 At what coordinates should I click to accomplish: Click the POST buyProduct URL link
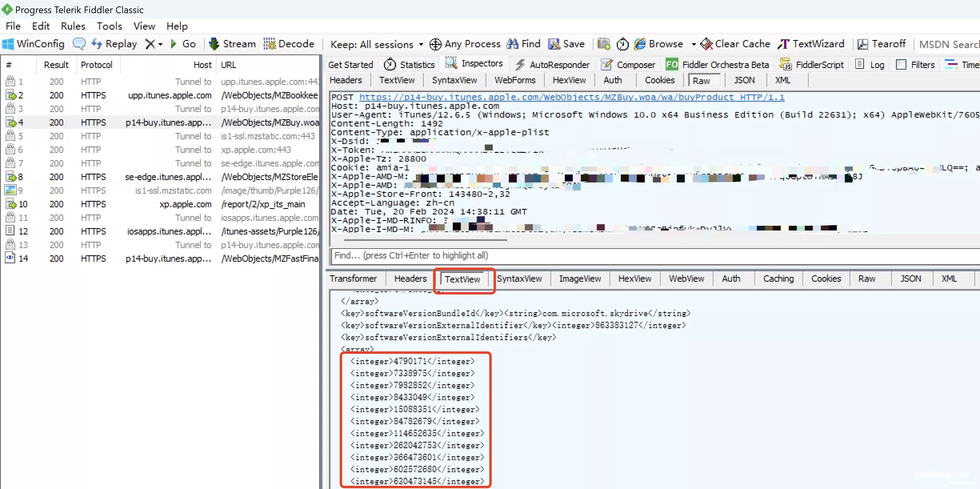point(572,97)
